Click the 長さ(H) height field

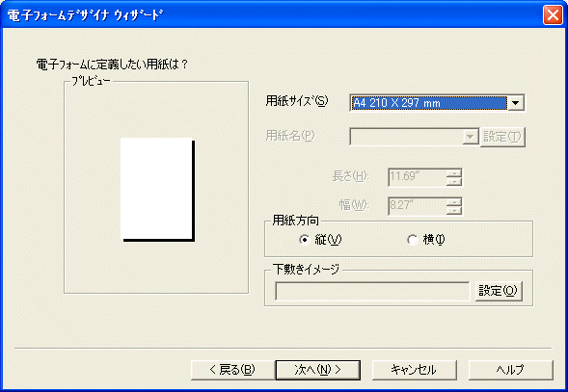point(418,177)
